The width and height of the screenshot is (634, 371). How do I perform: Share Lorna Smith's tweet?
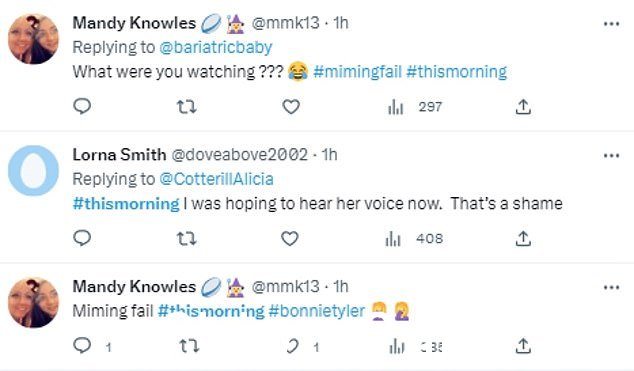tap(523, 238)
